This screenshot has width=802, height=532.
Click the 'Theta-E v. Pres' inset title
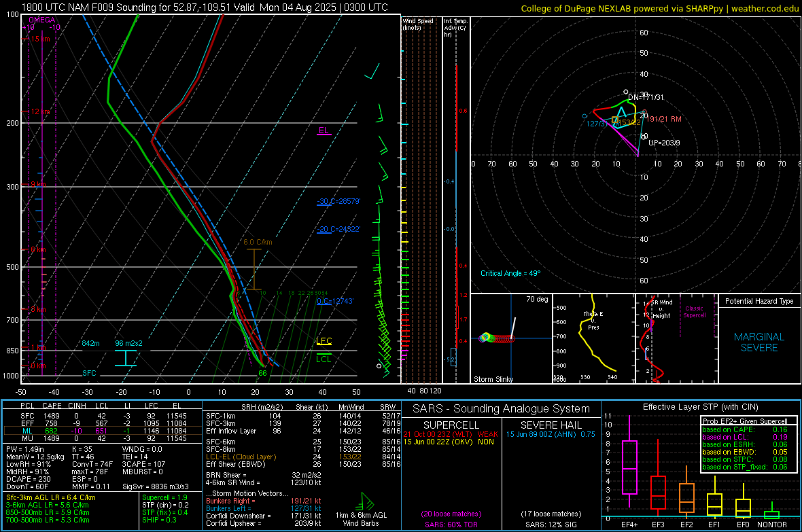[593, 320]
